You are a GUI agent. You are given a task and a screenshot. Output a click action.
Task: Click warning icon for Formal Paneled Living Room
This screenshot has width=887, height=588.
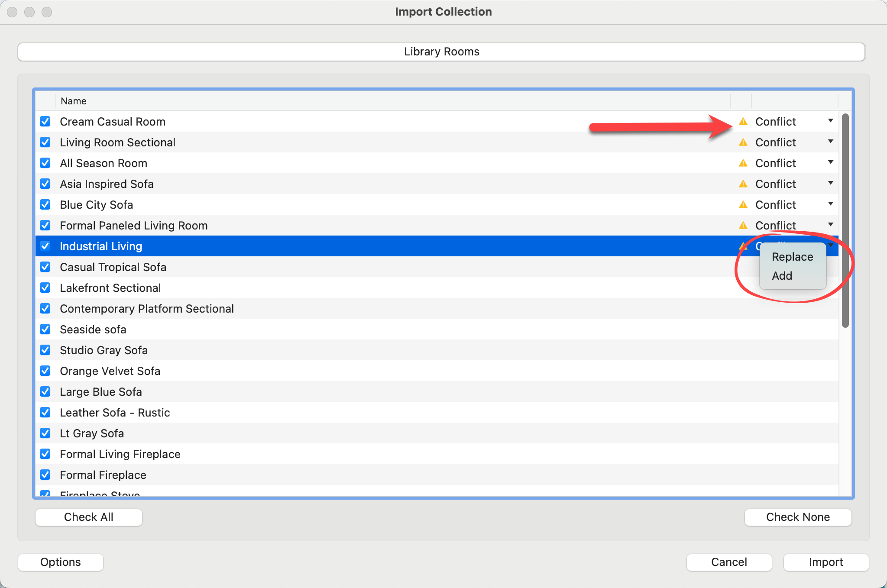(x=743, y=226)
